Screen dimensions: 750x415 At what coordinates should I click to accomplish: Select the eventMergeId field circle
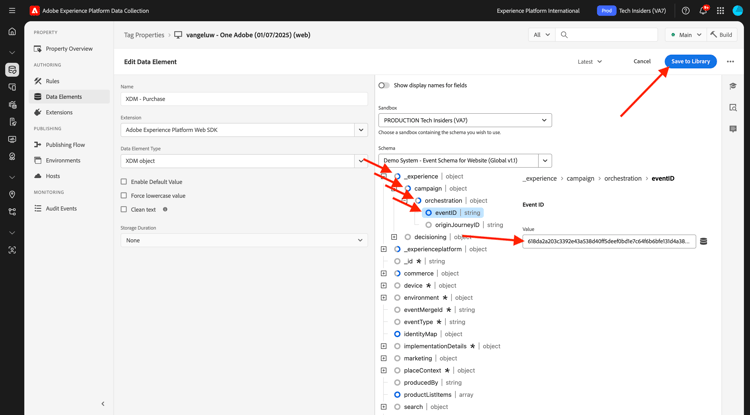(x=397, y=310)
